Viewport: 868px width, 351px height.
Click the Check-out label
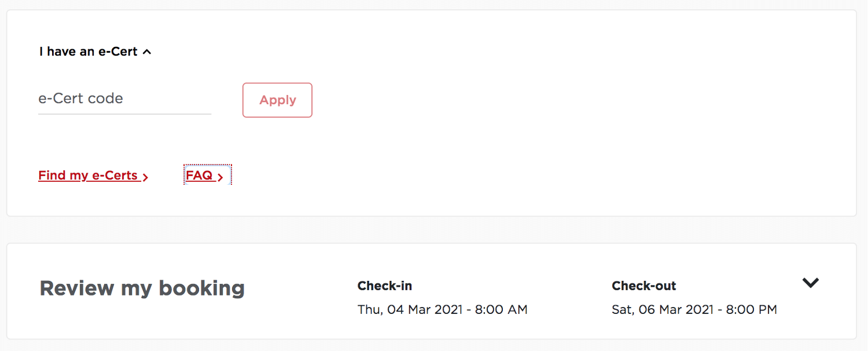pyautogui.click(x=643, y=286)
